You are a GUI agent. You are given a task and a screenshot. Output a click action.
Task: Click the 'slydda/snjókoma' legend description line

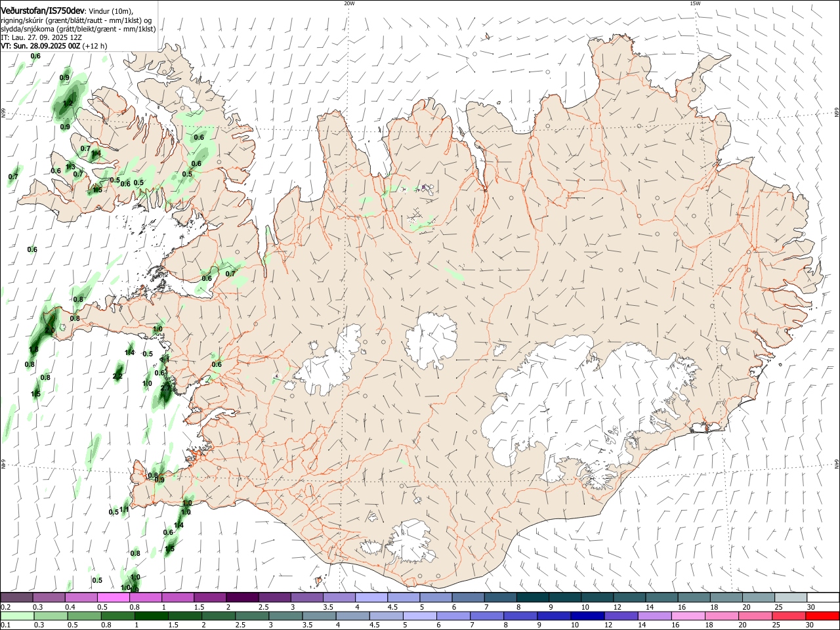(78, 29)
